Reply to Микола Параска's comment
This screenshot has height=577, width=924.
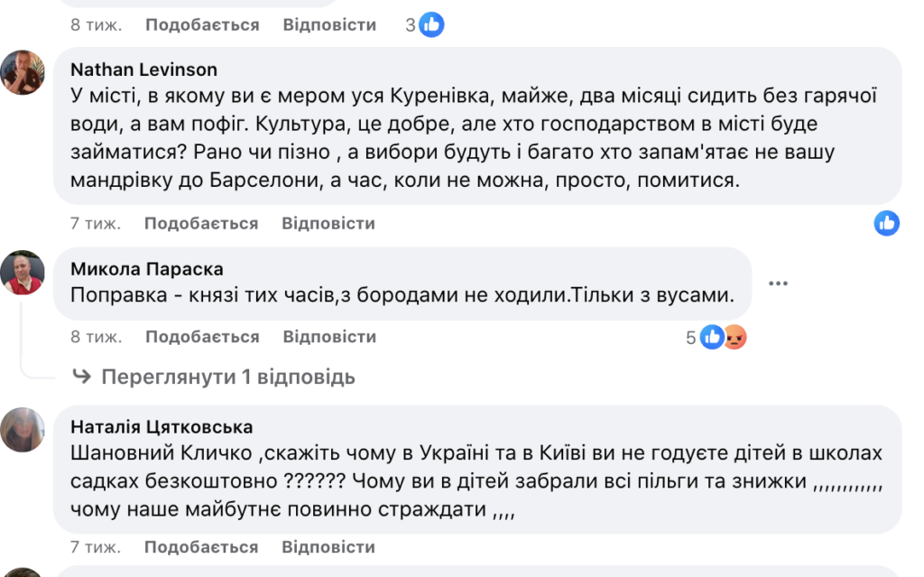click(x=329, y=337)
